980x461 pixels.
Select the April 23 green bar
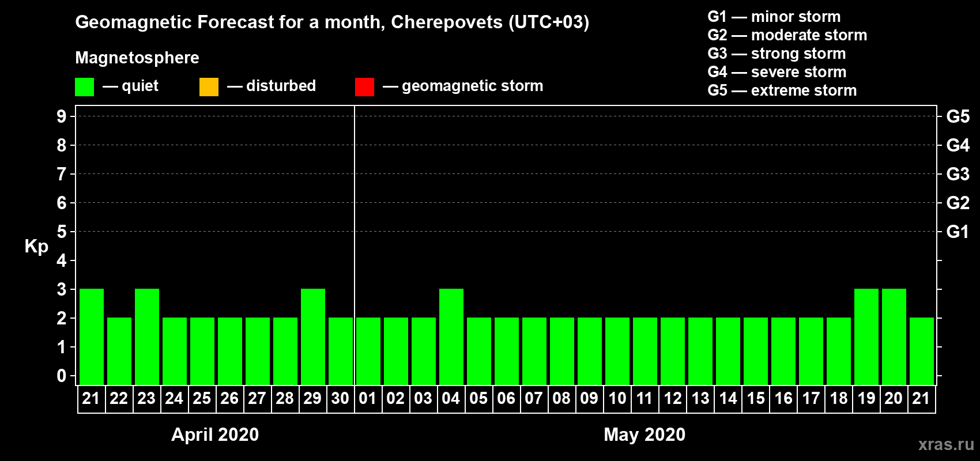point(147,337)
